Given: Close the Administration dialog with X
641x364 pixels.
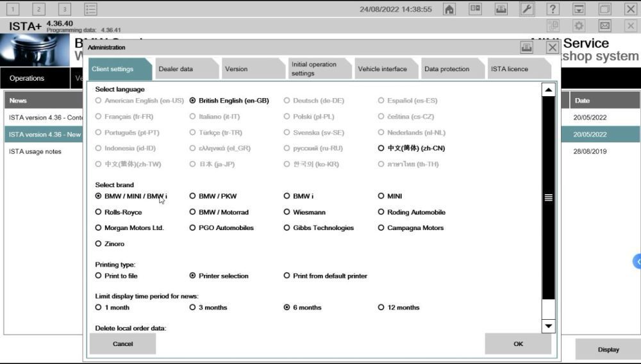Looking at the screenshot, I should tap(553, 47).
